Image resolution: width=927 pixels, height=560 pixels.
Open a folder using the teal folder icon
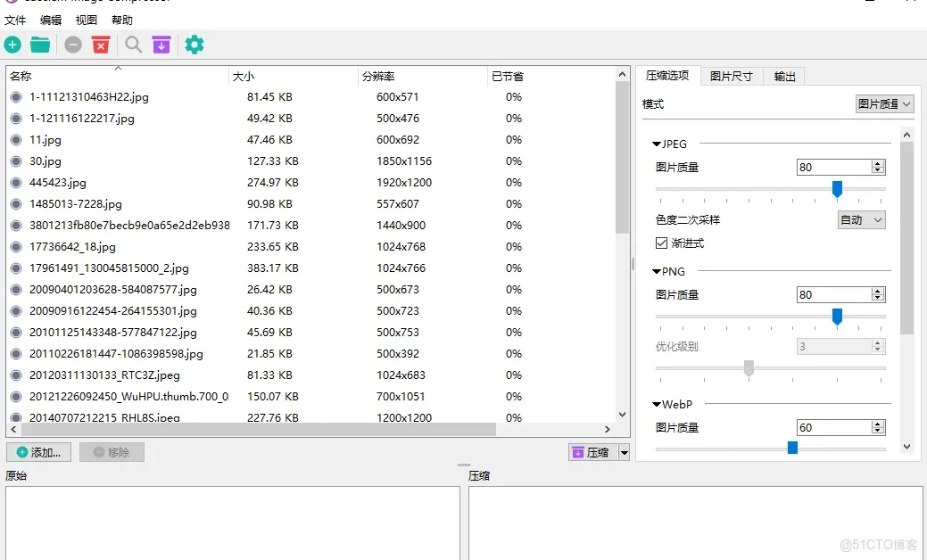pyautogui.click(x=39, y=44)
